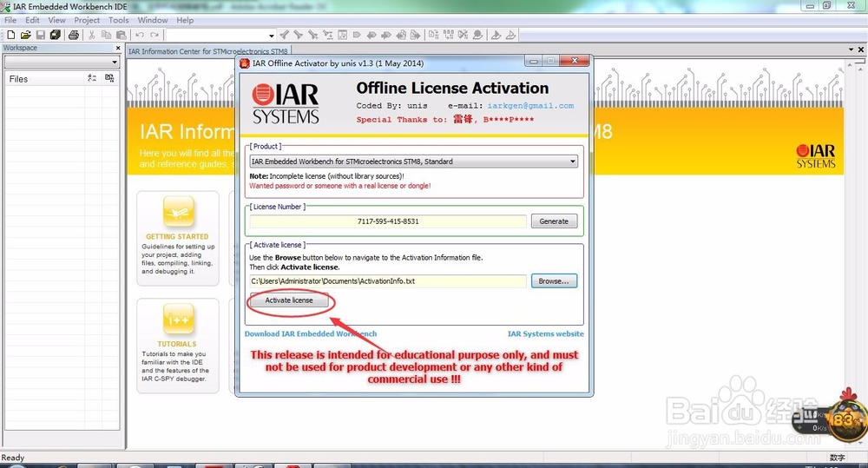
Task: Select the IAR Information Center tab
Action: (208, 51)
